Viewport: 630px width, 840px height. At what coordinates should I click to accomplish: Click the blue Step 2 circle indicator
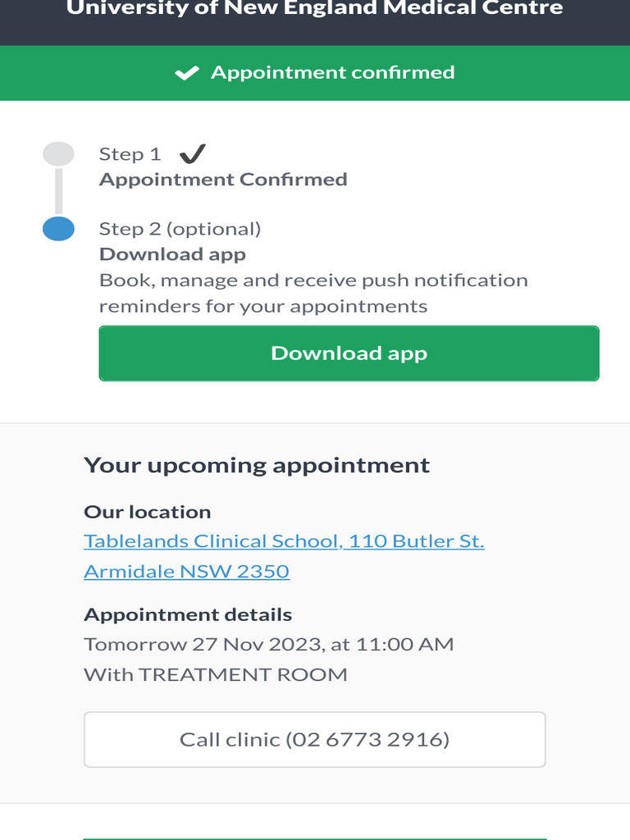point(58,229)
